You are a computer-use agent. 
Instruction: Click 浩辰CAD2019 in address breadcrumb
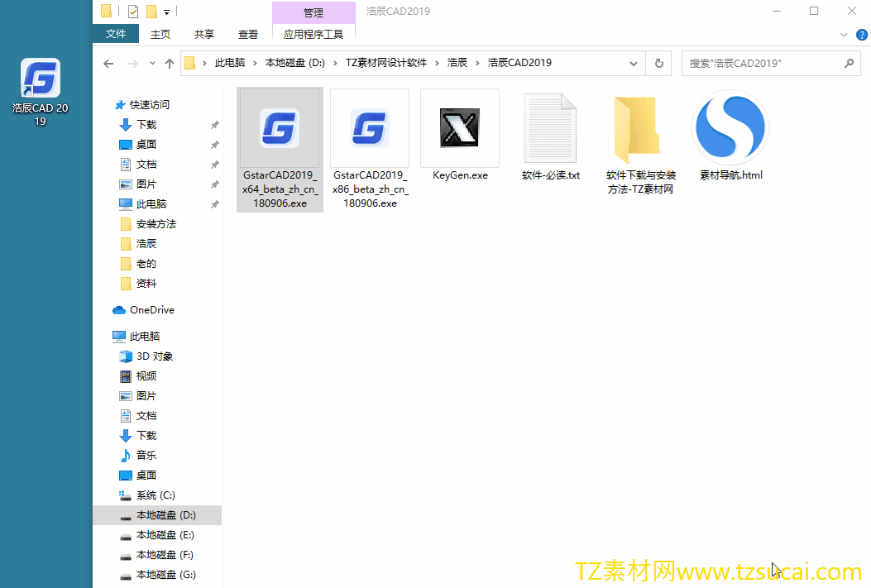click(x=519, y=63)
